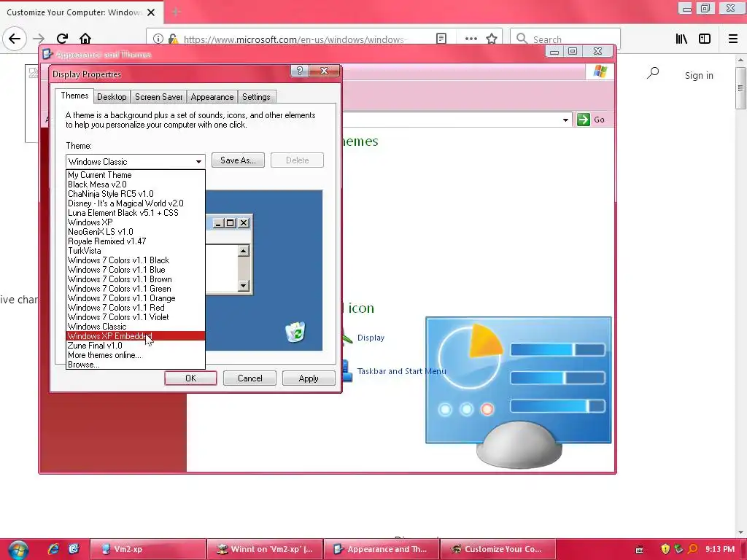The height and width of the screenshot is (560, 747).
Task: Open the Appearance tab
Action: point(212,97)
